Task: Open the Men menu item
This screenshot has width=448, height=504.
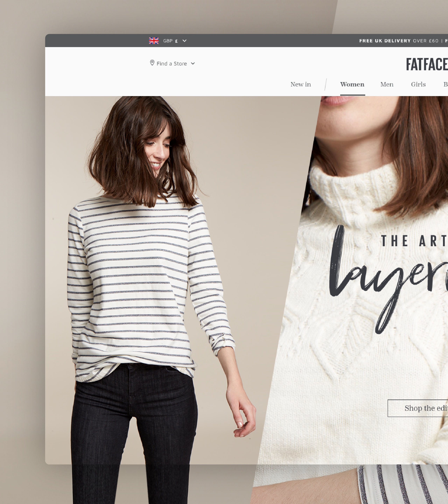Action: 387,84
